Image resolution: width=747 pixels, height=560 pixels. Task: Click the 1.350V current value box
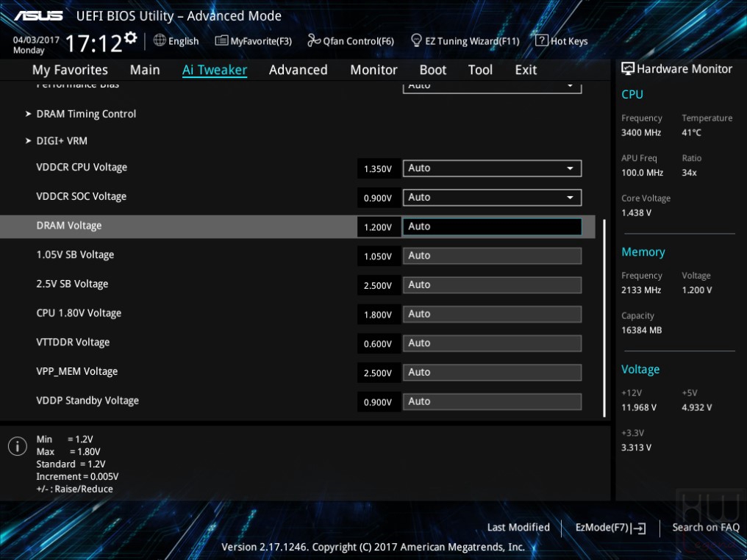click(x=378, y=168)
